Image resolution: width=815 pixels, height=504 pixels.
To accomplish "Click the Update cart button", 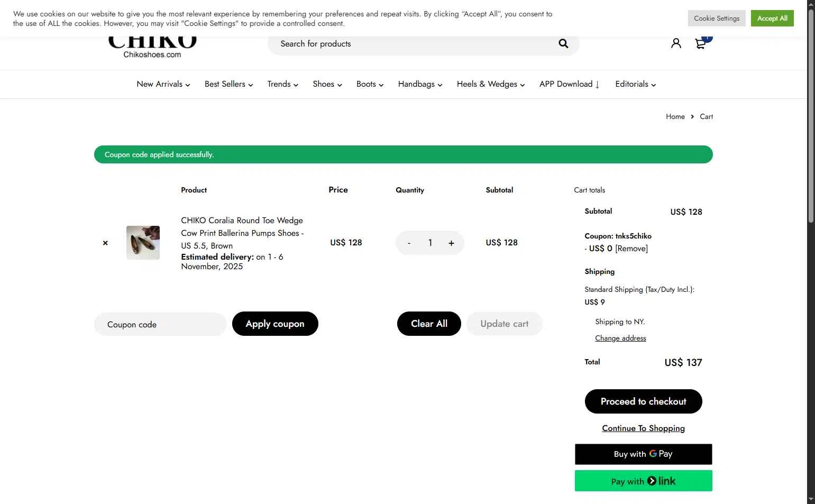I will (x=504, y=324).
